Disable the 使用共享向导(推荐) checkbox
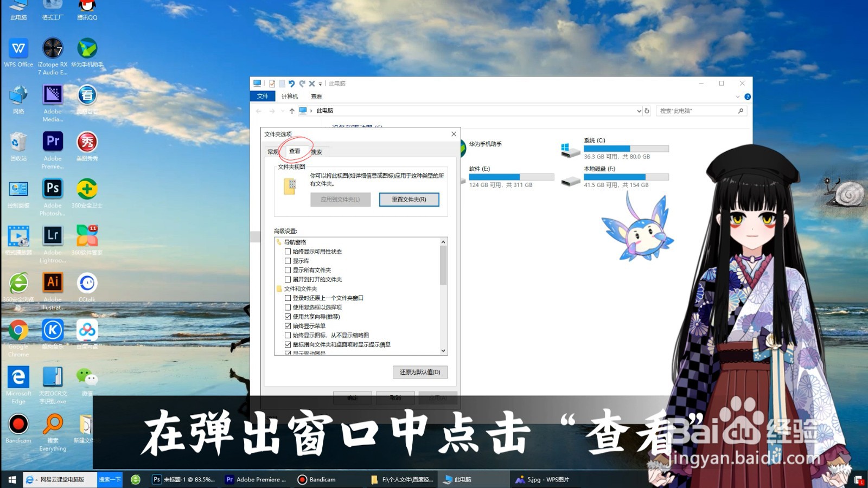The image size is (868, 488). point(288,316)
